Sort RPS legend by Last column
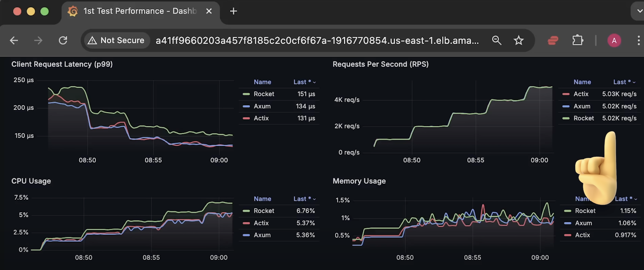 pyautogui.click(x=624, y=82)
